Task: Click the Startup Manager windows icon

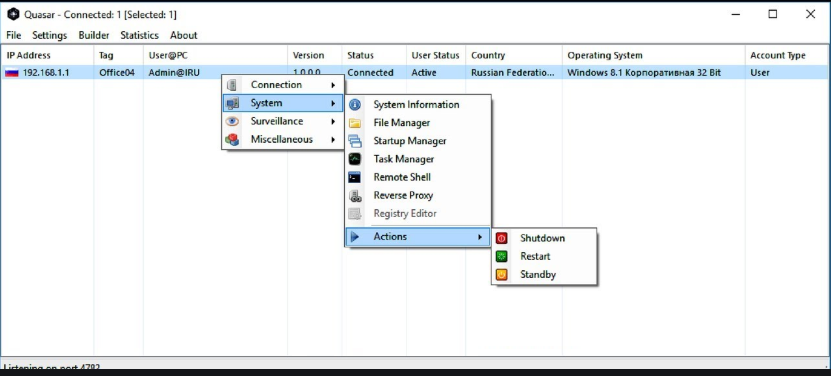Action: [355, 141]
